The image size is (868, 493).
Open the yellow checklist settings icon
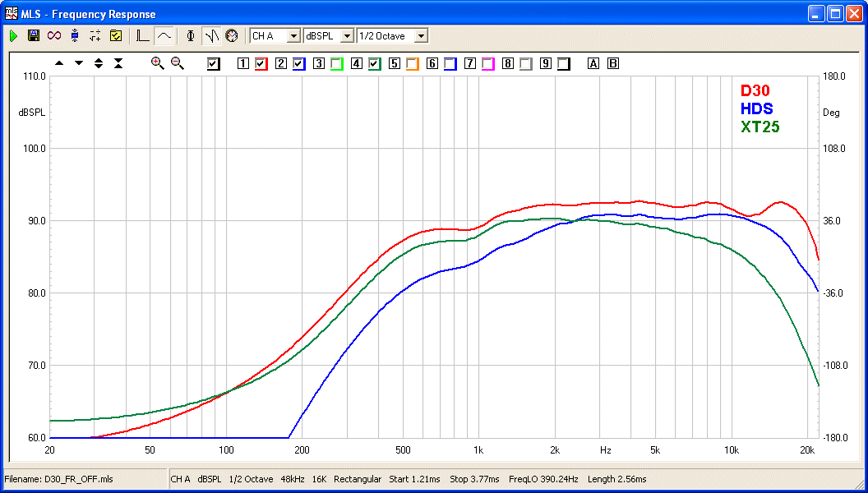click(116, 36)
